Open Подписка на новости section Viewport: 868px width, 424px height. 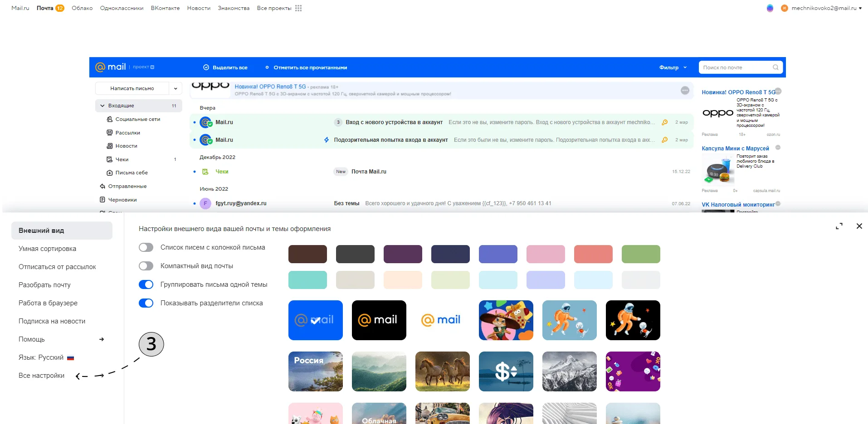pyautogui.click(x=52, y=321)
